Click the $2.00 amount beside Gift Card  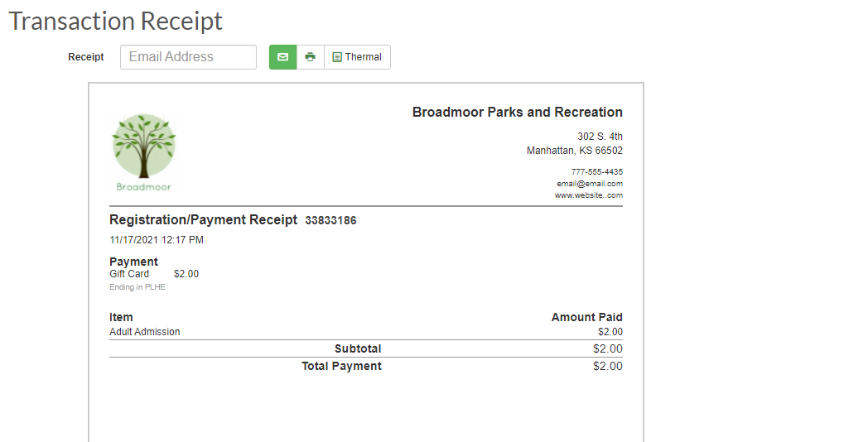[x=186, y=274]
